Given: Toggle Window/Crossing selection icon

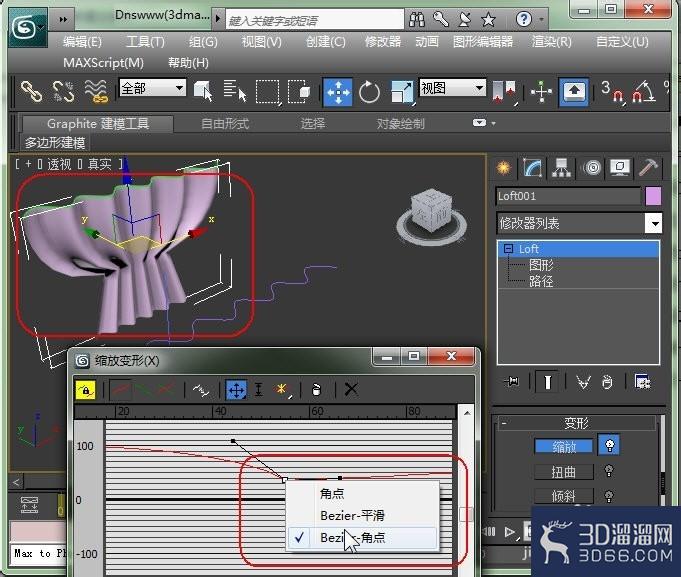Looking at the screenshot, I should click(x=300, y=92).
